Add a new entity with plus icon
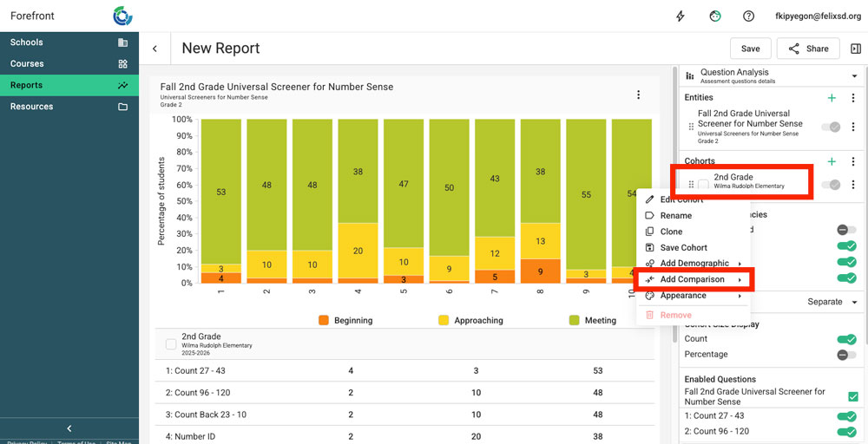 (832, 98)
